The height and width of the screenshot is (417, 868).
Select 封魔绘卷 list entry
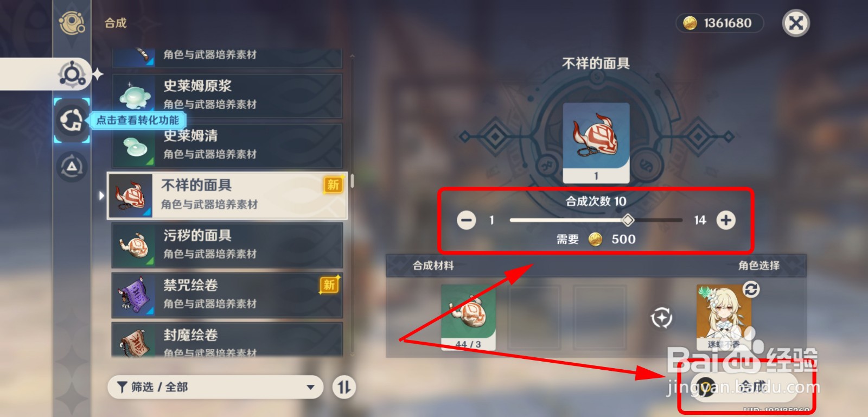point(227,340)
